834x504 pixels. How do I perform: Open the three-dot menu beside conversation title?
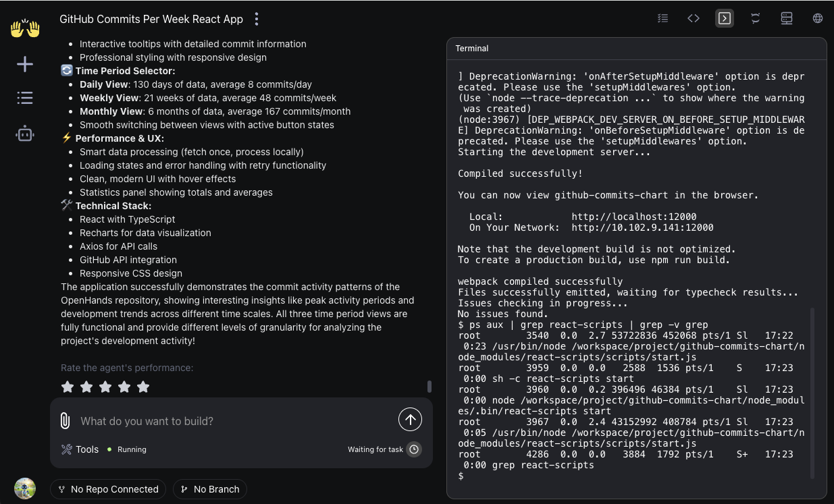pos(257,19)
